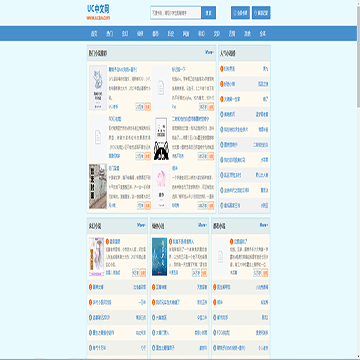The image size is (360, 360).
Task: Open the book with the purple-haired girl cover
Action: (x=96, y=257)
